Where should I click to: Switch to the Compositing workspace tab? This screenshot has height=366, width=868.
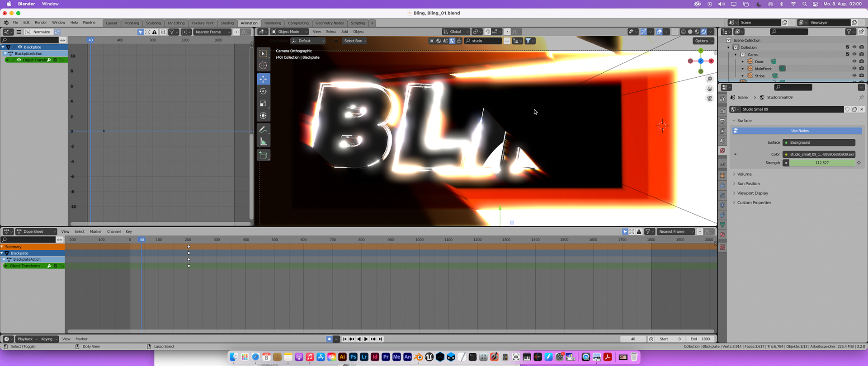tap(298, 23)
